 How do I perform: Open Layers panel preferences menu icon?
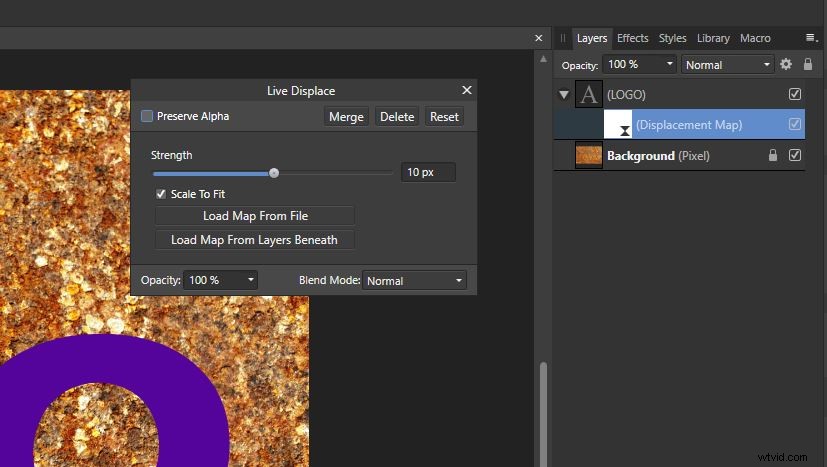[811, 37]
